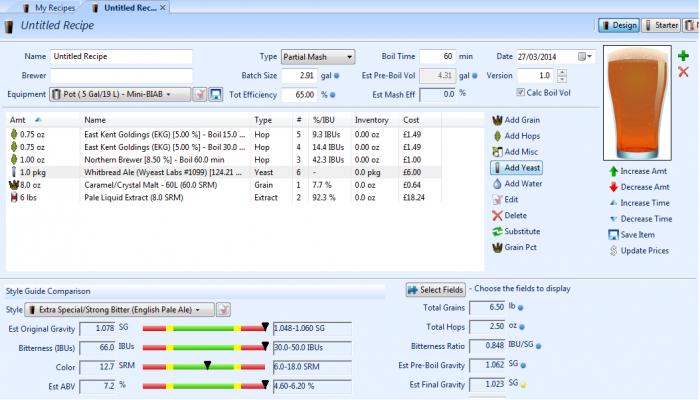Click the Save Item disk icon
The height and width of the screenshot is (400, 700).
[x=613, y=235]
